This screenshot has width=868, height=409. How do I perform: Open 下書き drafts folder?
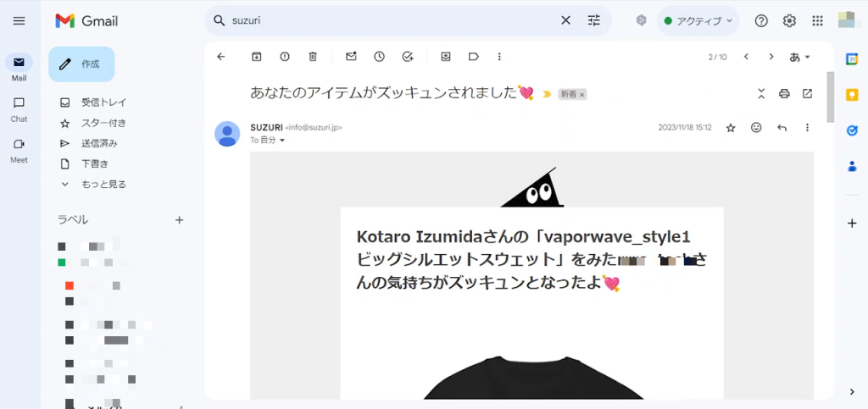95,163
